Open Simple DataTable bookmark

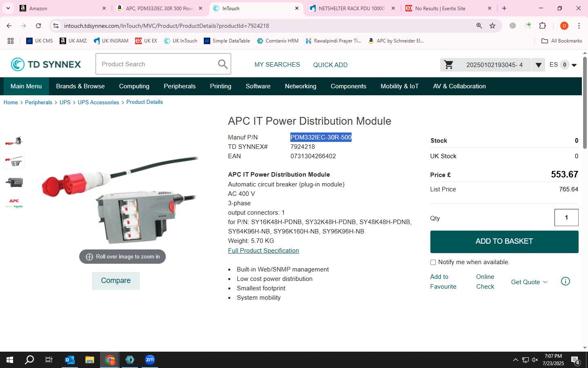coord(227,41)
